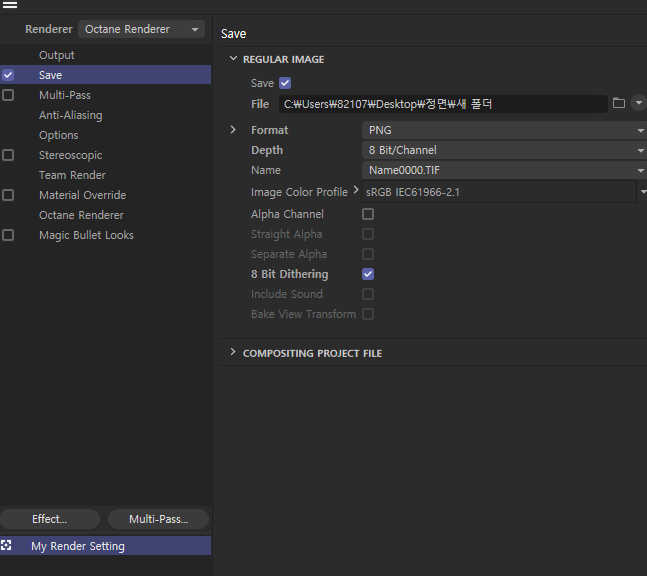Open the Stereoscopic settings page

tap(71, 155)
